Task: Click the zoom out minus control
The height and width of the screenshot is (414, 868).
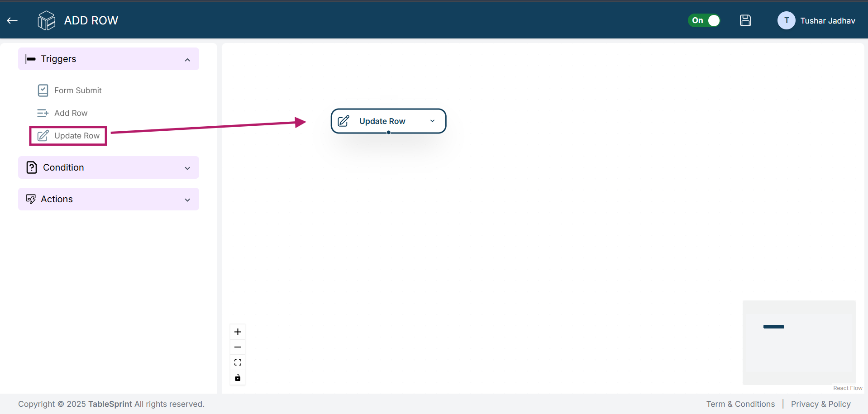Action: pos(238,347)
